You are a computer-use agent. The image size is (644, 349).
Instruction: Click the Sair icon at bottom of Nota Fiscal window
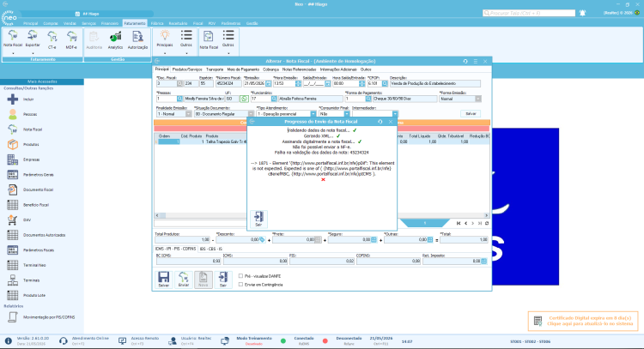coord(222,279)
